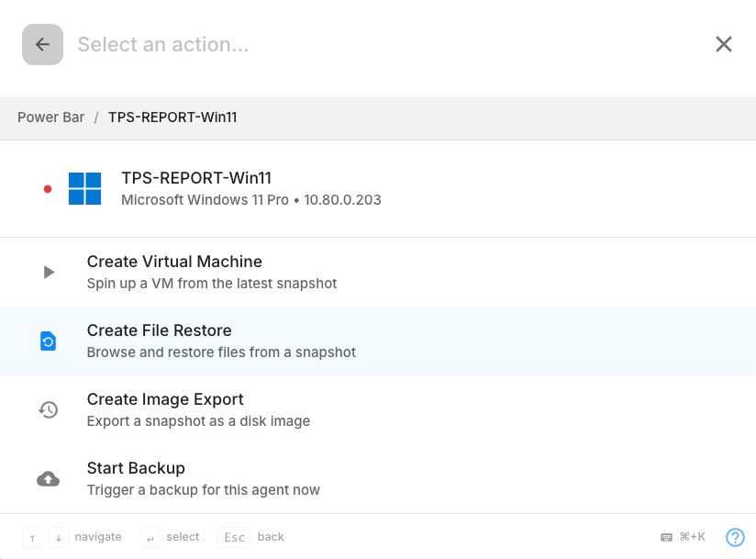This screenshot has height=559, width=756.
Task: Click the cloud upload backup icon
Action: tap(49, 479)
